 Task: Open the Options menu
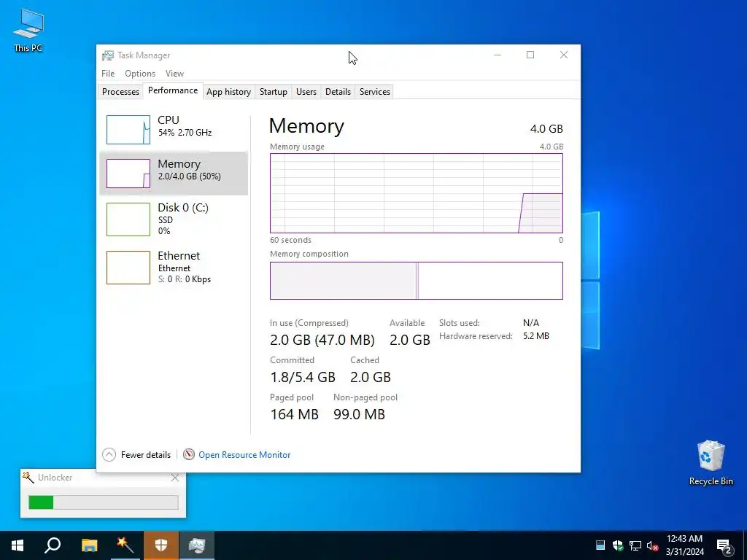point(140,74)
